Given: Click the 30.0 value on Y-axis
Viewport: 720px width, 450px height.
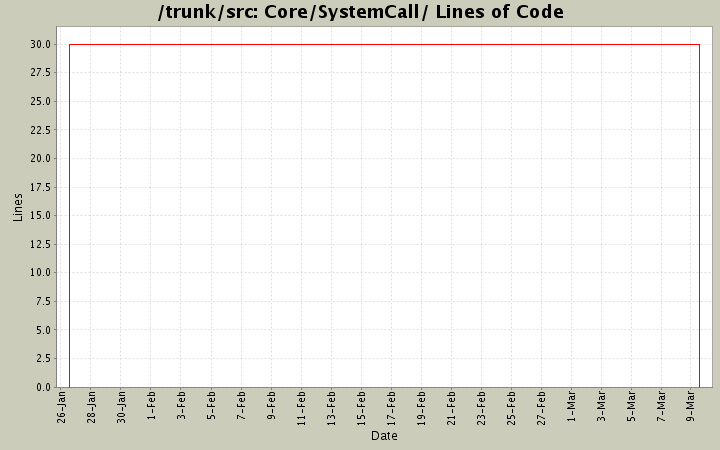Looking at the screenshot, I should pyautogui.click(x=41, y=44).
